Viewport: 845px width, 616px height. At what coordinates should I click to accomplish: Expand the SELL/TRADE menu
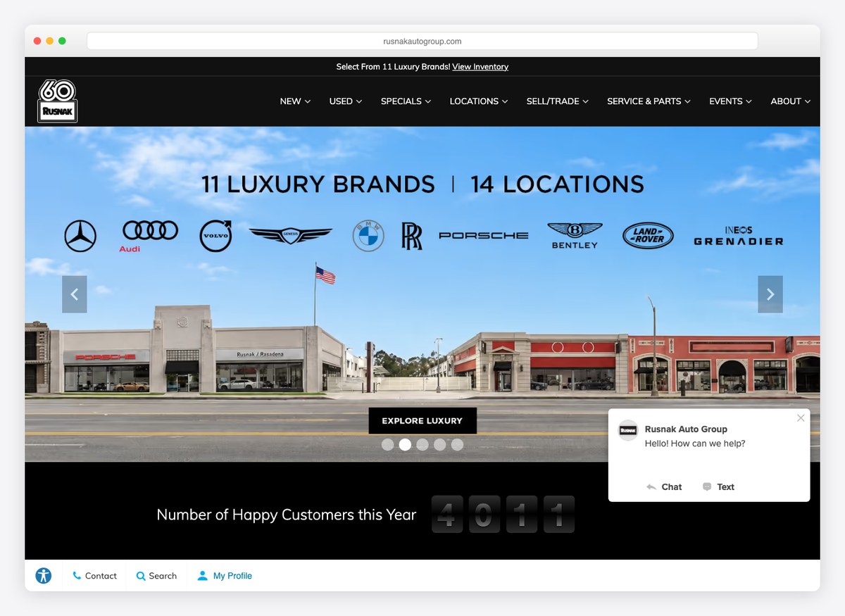pos(558,101)
